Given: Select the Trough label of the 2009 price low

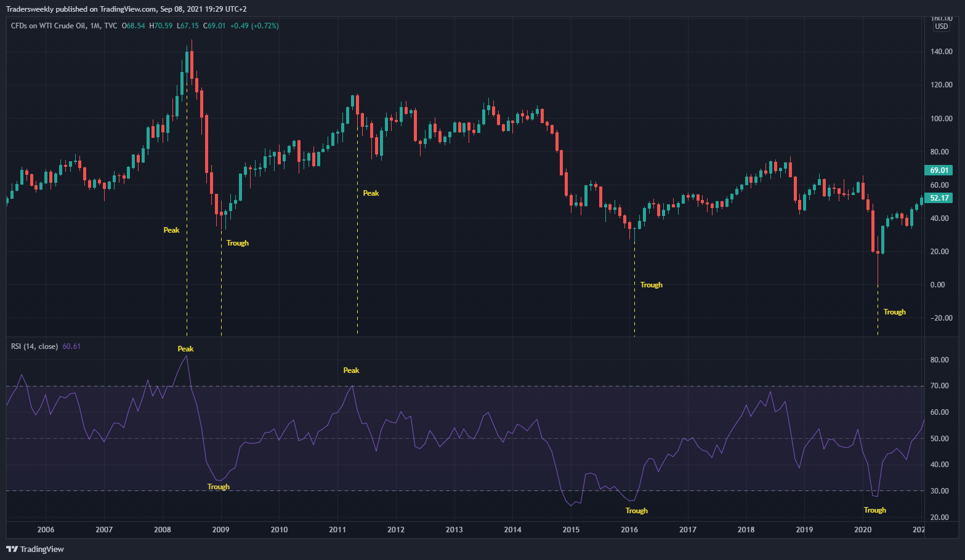Looking at the screenshot, I should click(238, 243).
